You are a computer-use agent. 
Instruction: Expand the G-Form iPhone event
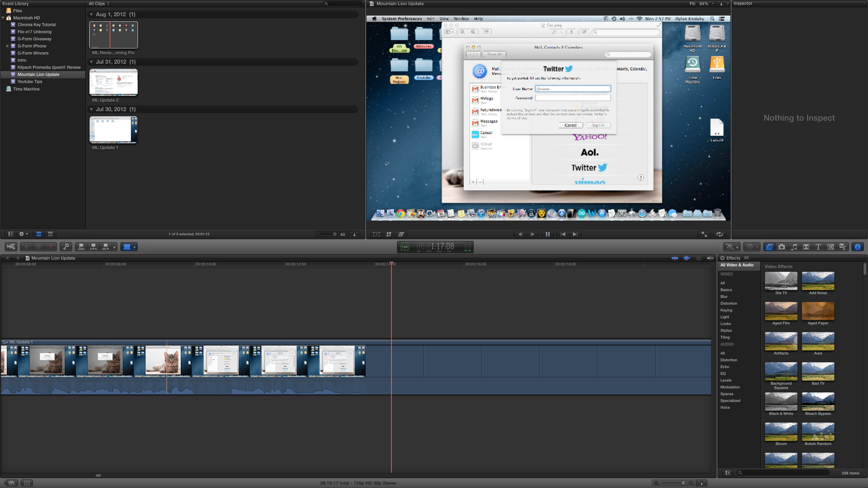coord(7,46)
